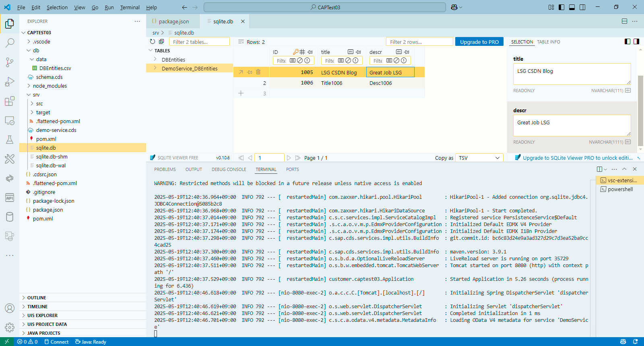Expand the JAVA PROJECTS section
Viewport: 644px width, 346px height.
(83, 333)
